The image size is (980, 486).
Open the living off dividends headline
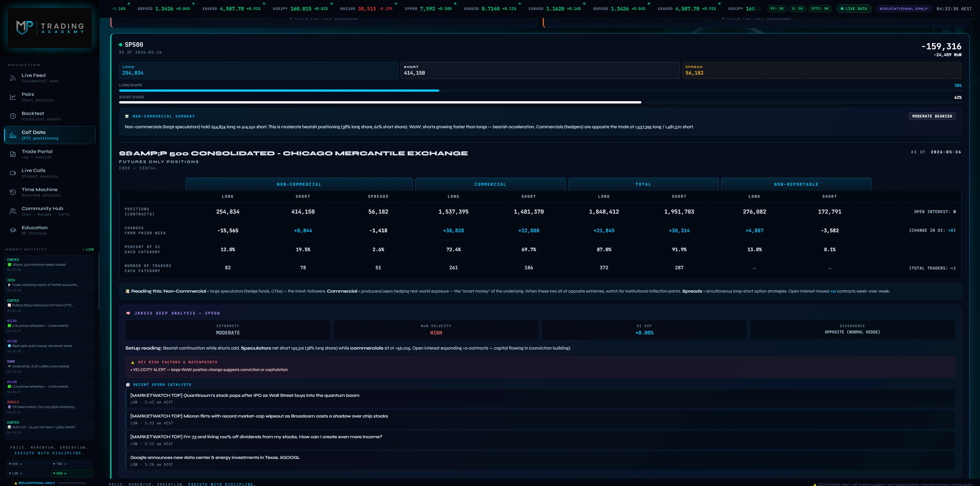(x=540, y=440)
